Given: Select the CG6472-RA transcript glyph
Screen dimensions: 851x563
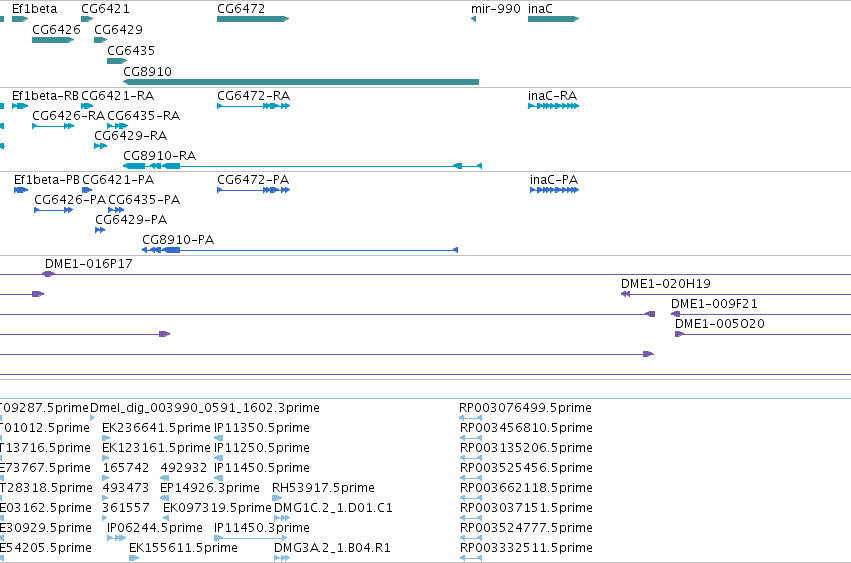Looking at the screenshot, I should point(253,106).
